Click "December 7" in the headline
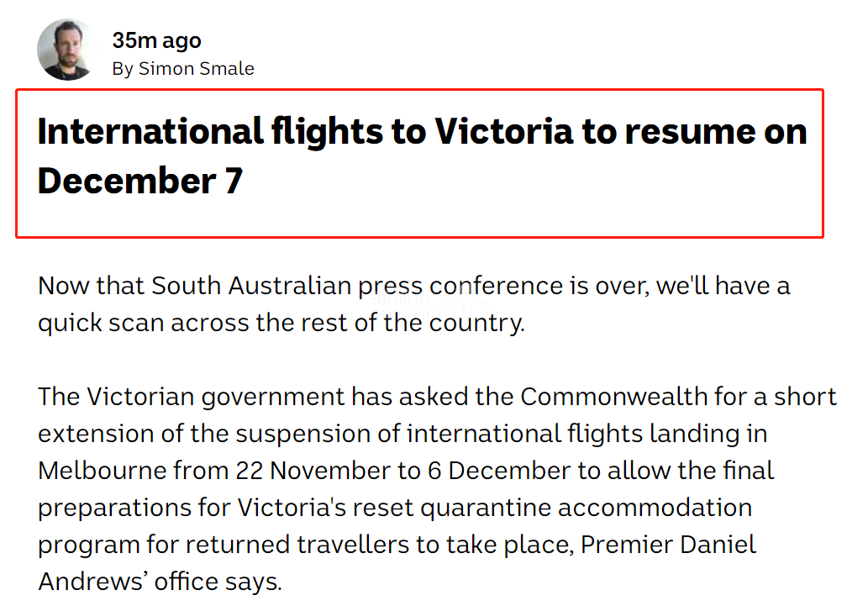This screenshot has height=606, width=868. (140, 181)
